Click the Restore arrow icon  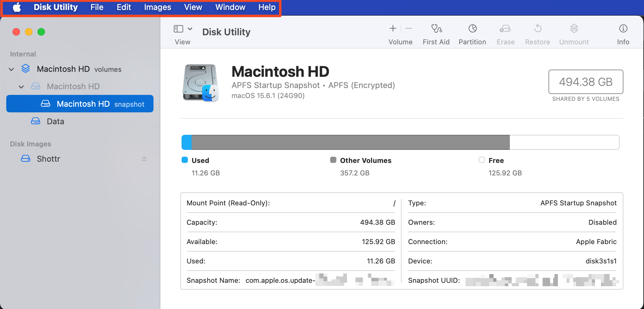(538, 28)
